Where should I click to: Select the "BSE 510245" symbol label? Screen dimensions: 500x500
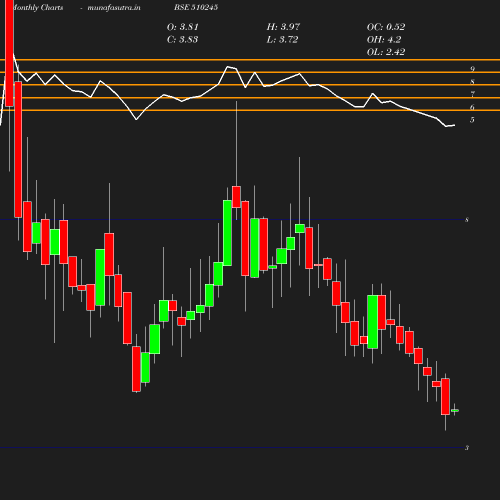[196, 7]
